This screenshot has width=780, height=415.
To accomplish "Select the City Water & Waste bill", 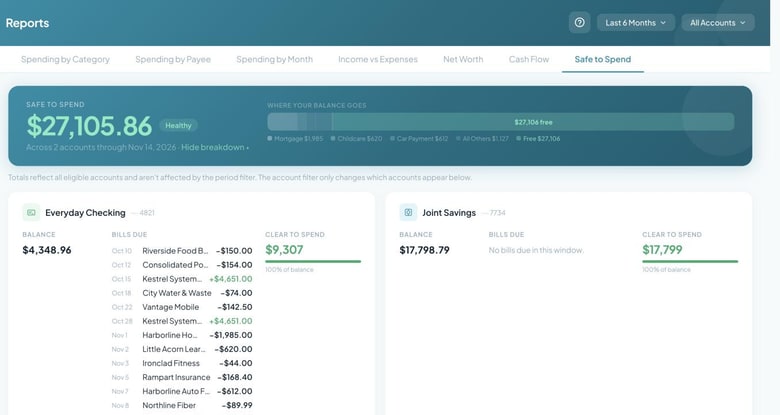I will click(x=182, y=293).
